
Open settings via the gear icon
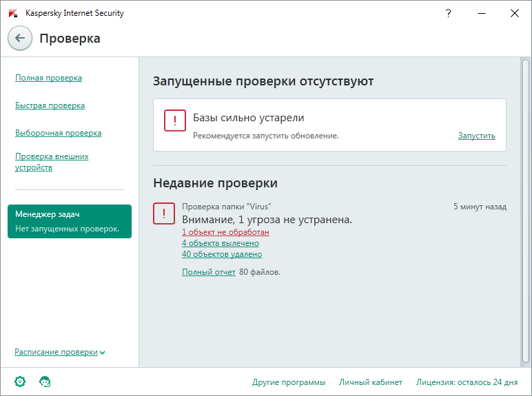point(20,382)
